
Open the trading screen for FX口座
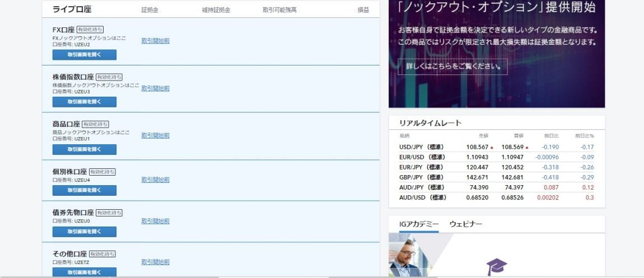[x=85, y=55]
